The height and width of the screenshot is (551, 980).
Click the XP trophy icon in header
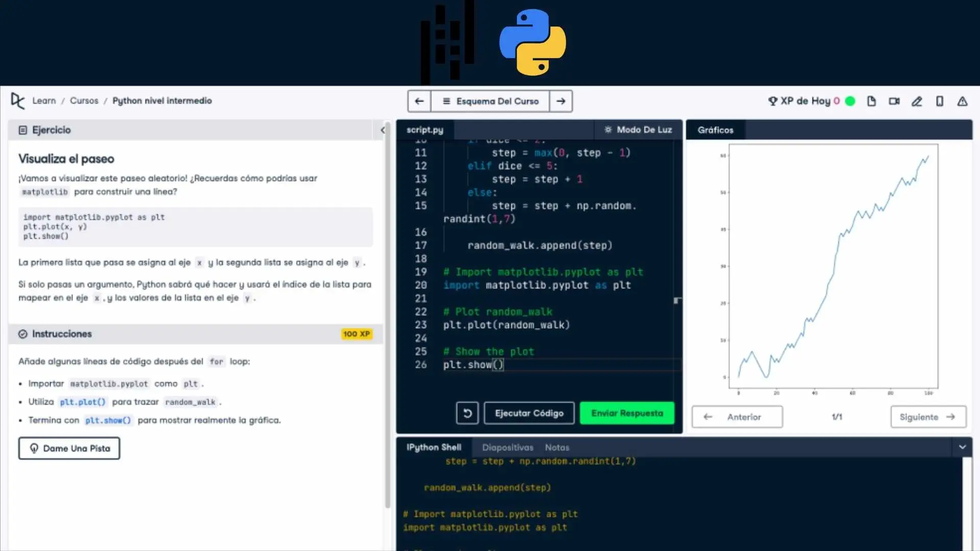tap(773, 101)
